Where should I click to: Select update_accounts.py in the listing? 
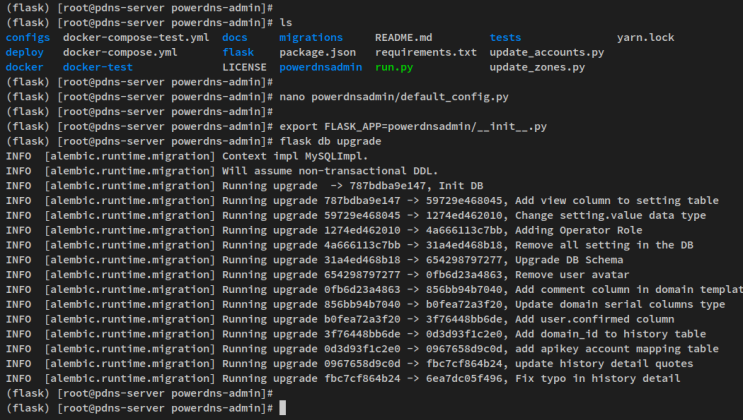coord(546,52)
